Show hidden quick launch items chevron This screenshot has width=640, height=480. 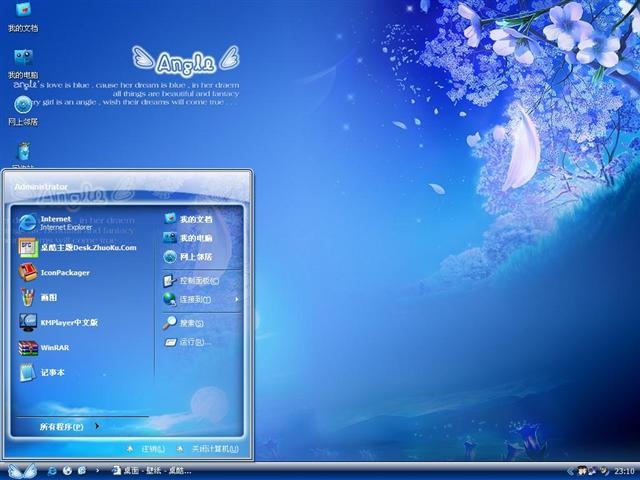click(x=96, y=470)
